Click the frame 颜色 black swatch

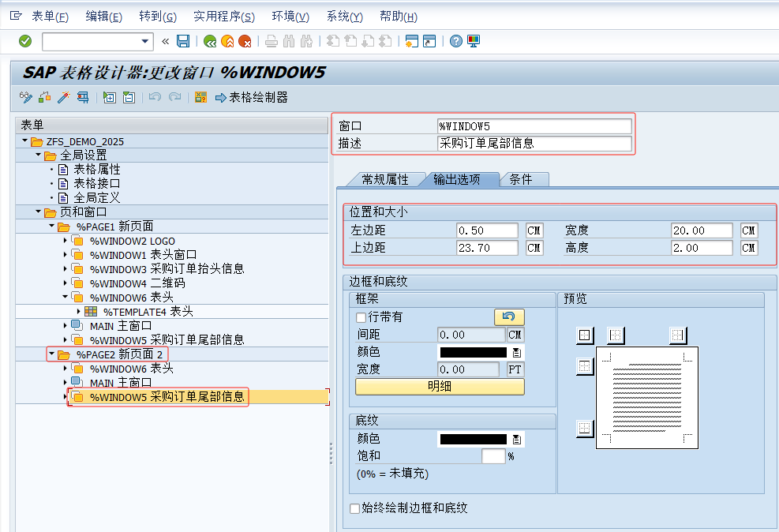[474, 352]
